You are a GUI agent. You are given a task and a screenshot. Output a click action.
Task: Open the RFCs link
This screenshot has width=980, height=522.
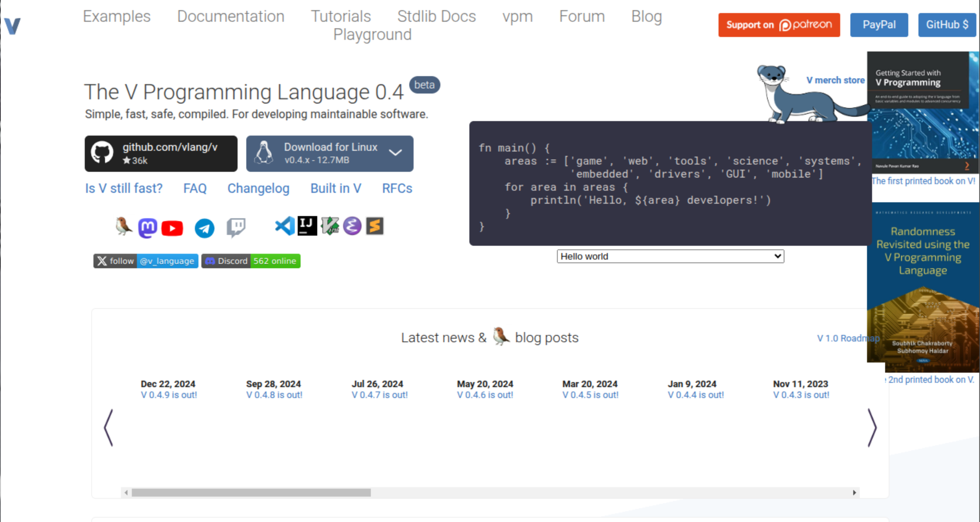click(397, 188)
